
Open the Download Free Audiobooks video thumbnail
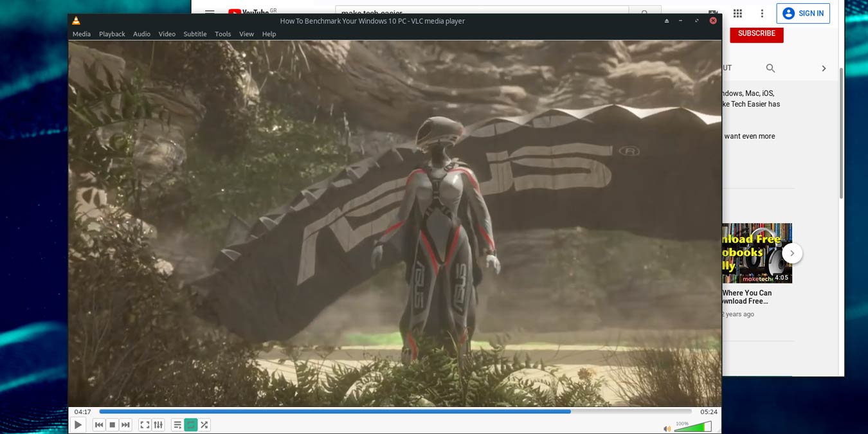[x=759, y=251]
